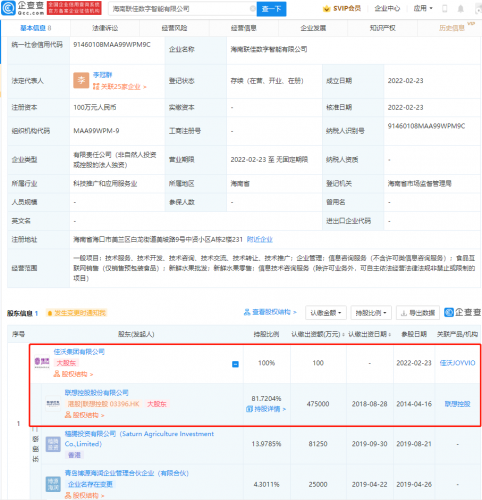The image size is (482, 500).
Task: Sort by 认缴出资日期 column header
Action: pos(370,334)
